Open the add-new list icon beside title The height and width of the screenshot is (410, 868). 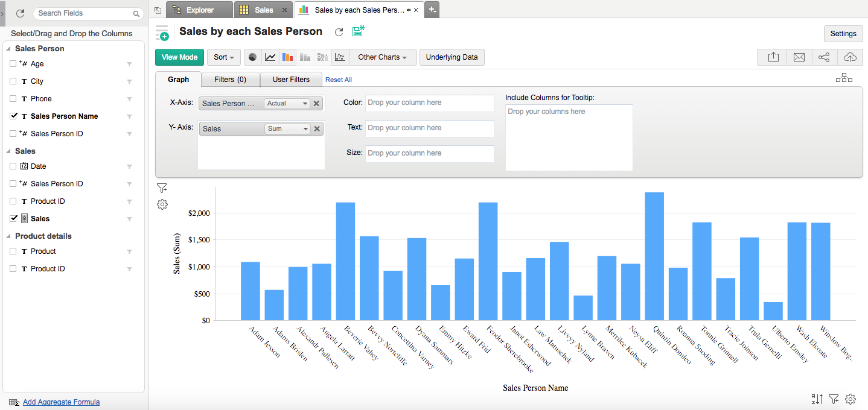pyautogui.click(x=162, y=33)
